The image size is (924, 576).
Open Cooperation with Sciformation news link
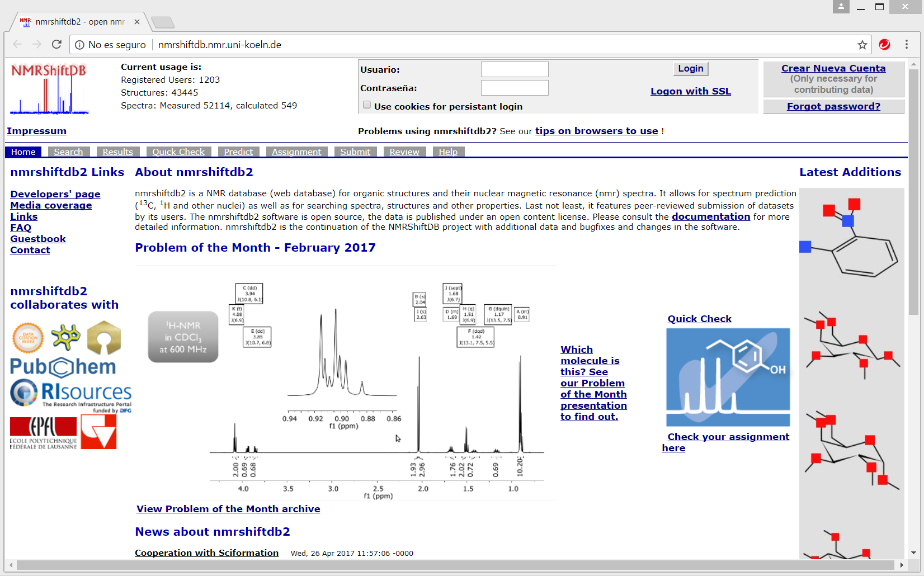pos(206,553)
